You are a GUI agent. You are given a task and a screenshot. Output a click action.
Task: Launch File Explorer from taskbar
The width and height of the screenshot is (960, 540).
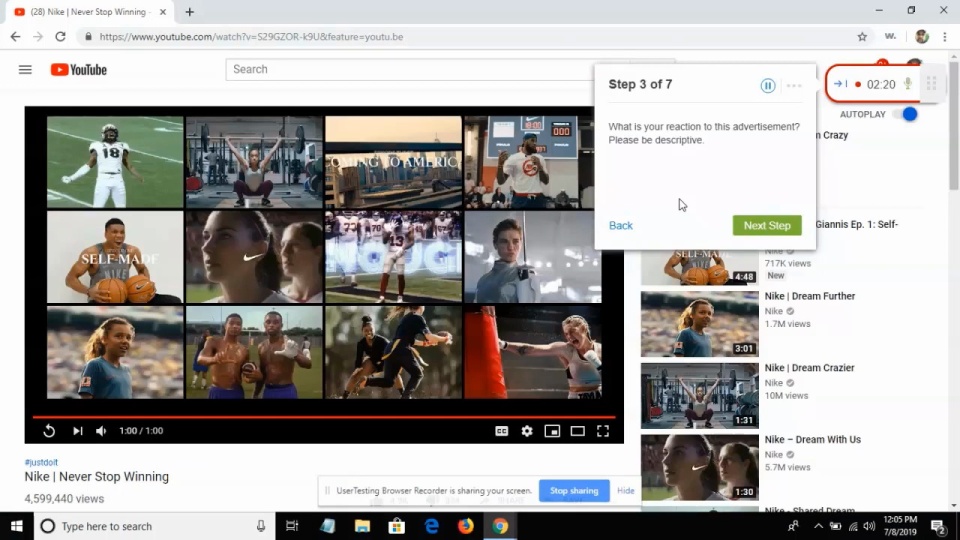[x=362, y=526]
